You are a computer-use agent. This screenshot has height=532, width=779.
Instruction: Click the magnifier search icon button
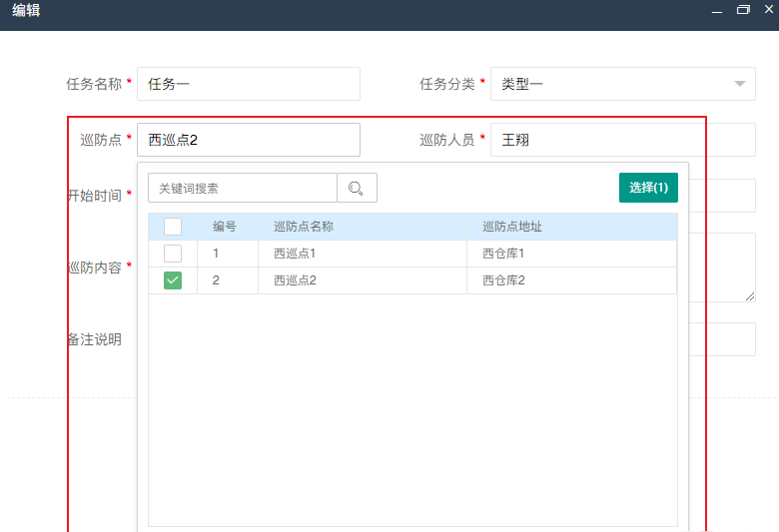(357, 188)
